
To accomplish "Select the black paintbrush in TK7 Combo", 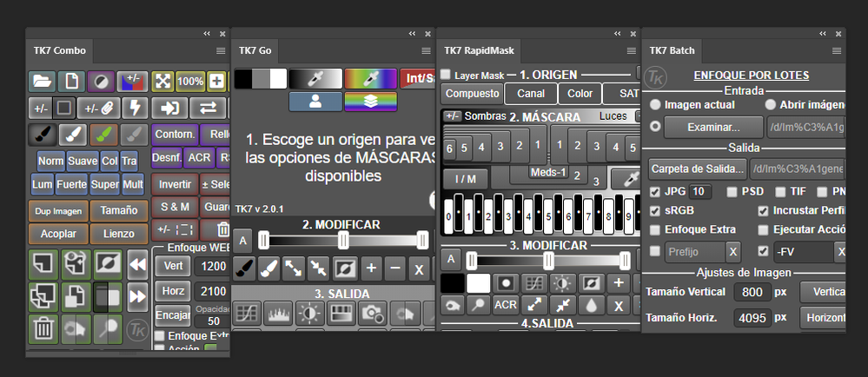I will (x=42, y=136).
